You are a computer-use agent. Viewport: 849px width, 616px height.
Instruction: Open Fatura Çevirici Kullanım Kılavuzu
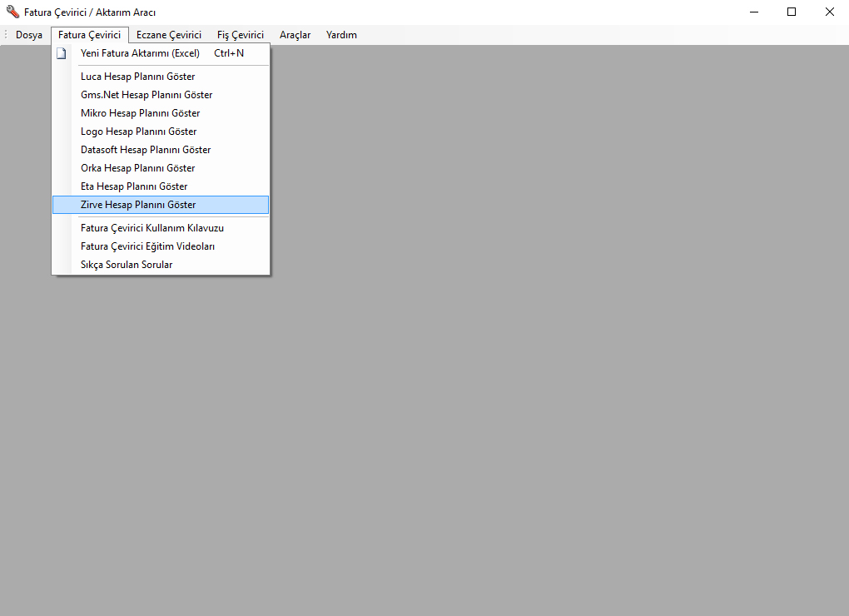pos(161,228)
